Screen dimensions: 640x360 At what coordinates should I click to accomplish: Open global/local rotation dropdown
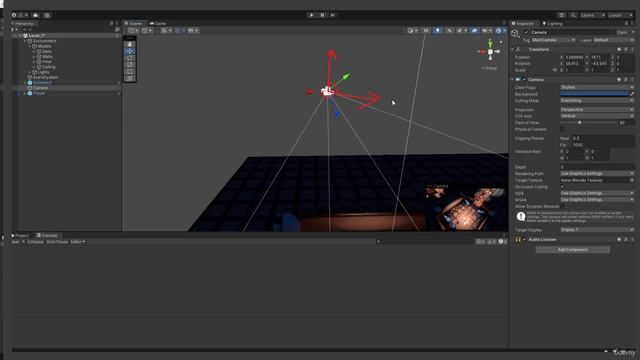[147, 31]
